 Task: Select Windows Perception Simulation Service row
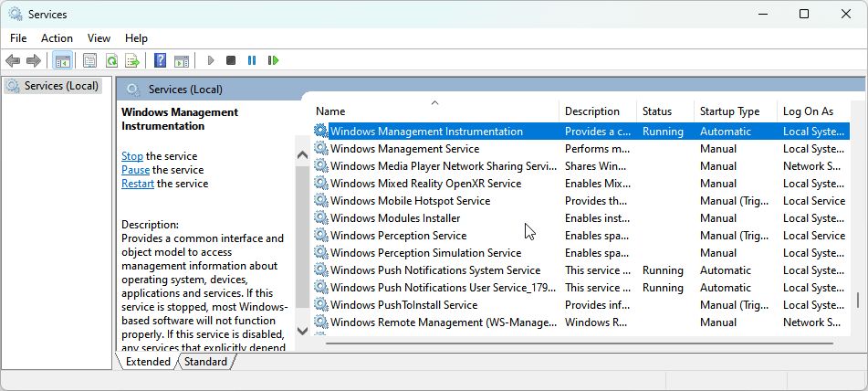pyautogui.click(x=580, y=252)
